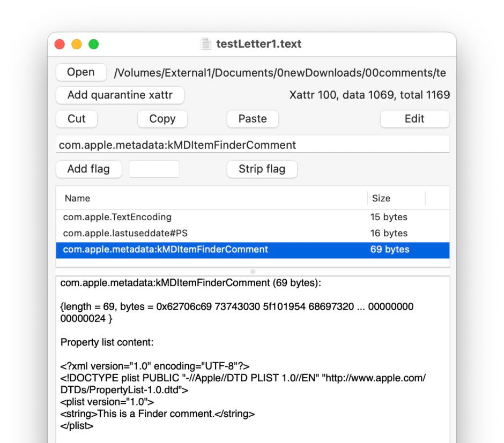Click the xattr name text field

click(x=253, y=145)
